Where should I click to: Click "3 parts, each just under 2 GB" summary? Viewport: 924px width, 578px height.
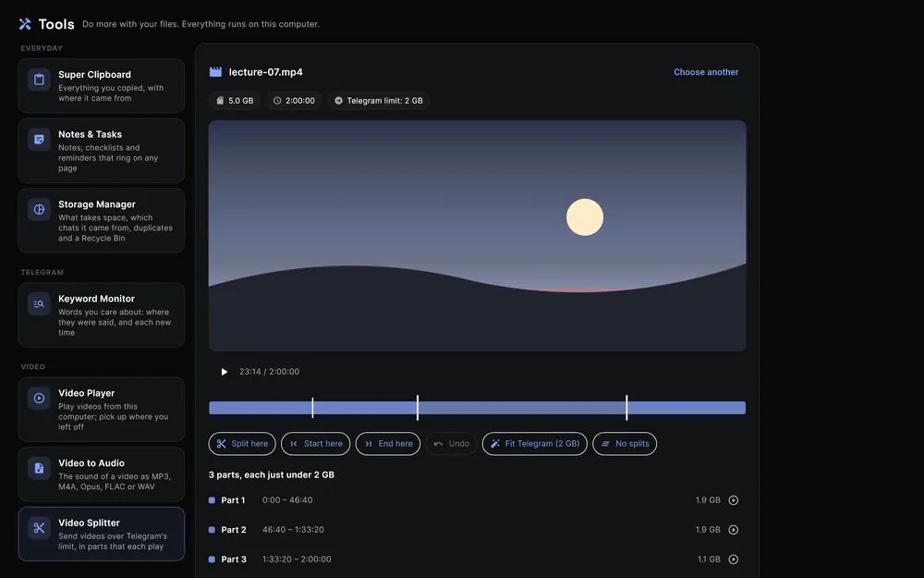click(271, 474)
